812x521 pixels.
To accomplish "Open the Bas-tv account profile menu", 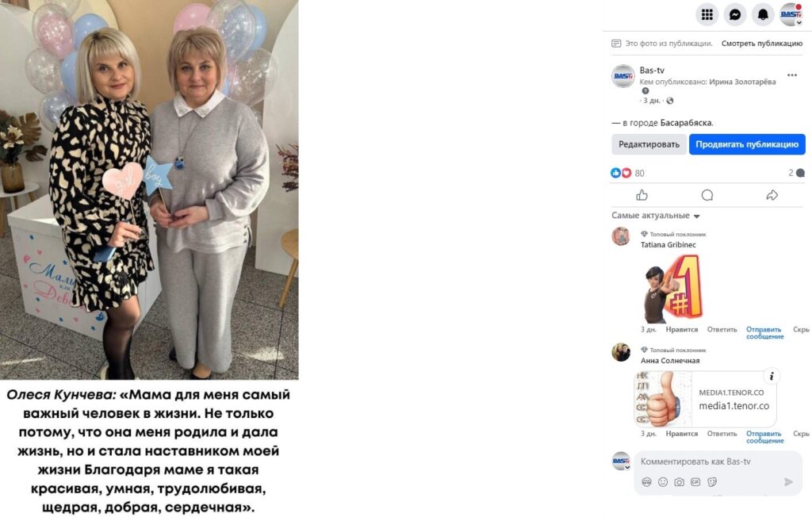I will tap(791, 14).
